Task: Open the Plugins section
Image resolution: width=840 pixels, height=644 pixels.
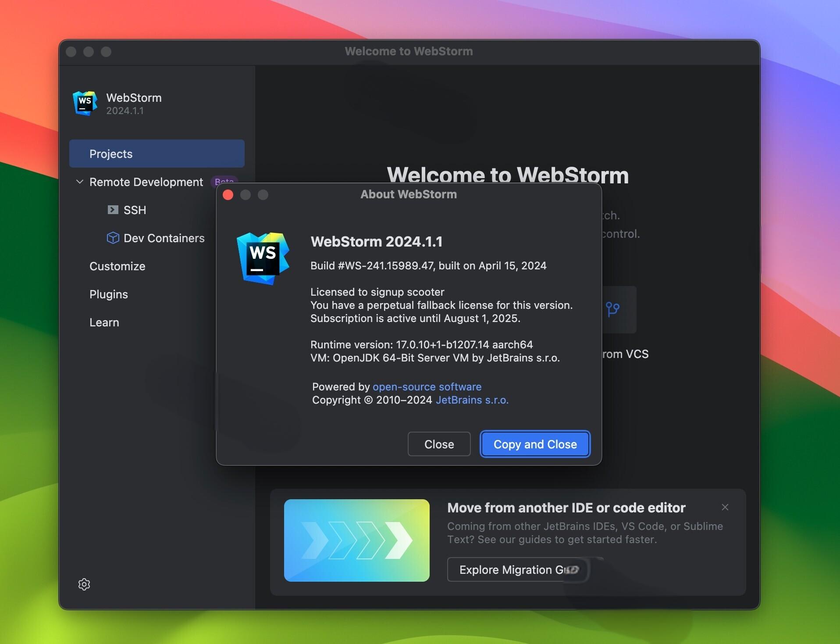Action: (x=108, y=294)
